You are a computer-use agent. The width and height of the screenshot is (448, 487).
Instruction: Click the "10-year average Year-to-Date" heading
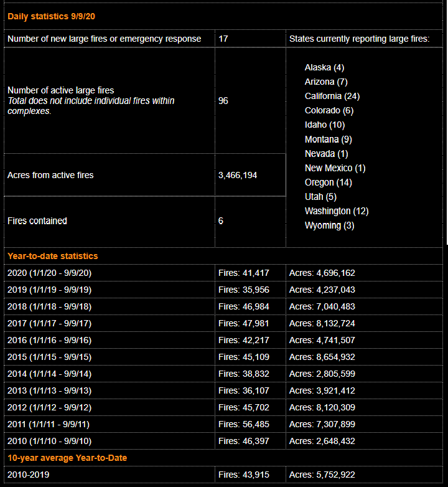pyautogui.click(x=67, y=458)
